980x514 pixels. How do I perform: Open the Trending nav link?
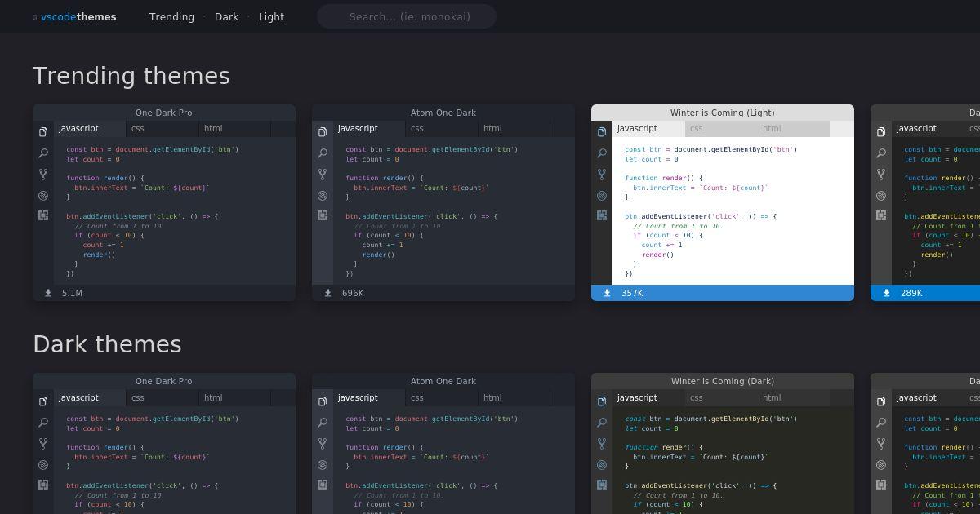point(171,16)
